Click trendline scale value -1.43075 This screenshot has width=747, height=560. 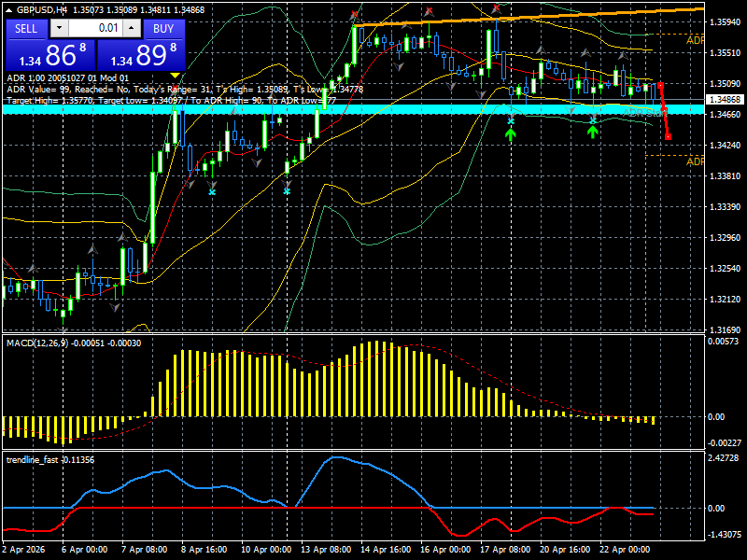[725, 534]
